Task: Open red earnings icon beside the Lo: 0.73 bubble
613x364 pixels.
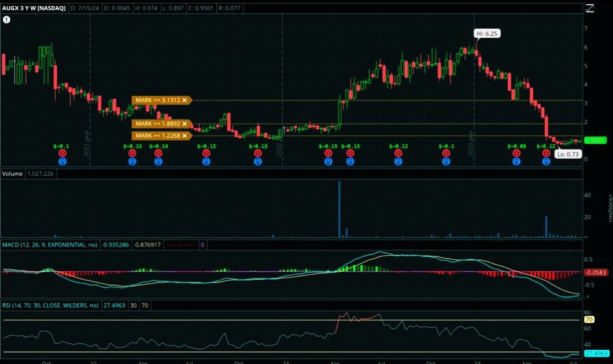Action: (x=546, y=153)
